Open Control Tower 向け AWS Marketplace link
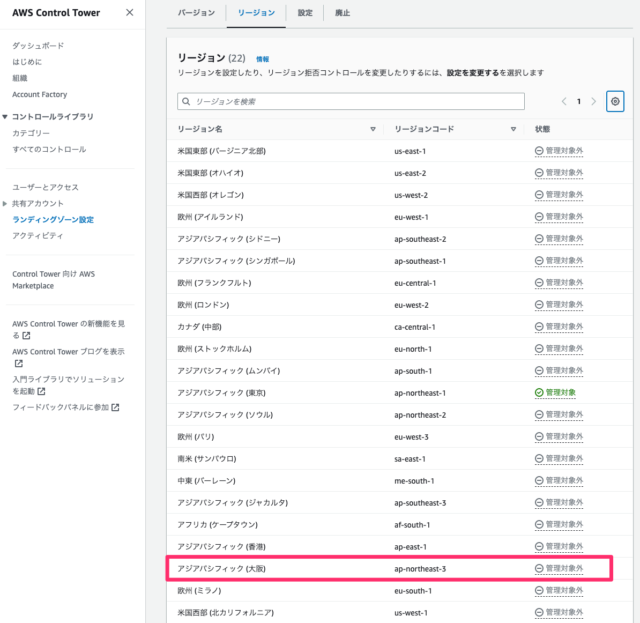Screen dimensions: 640x623 53,280
